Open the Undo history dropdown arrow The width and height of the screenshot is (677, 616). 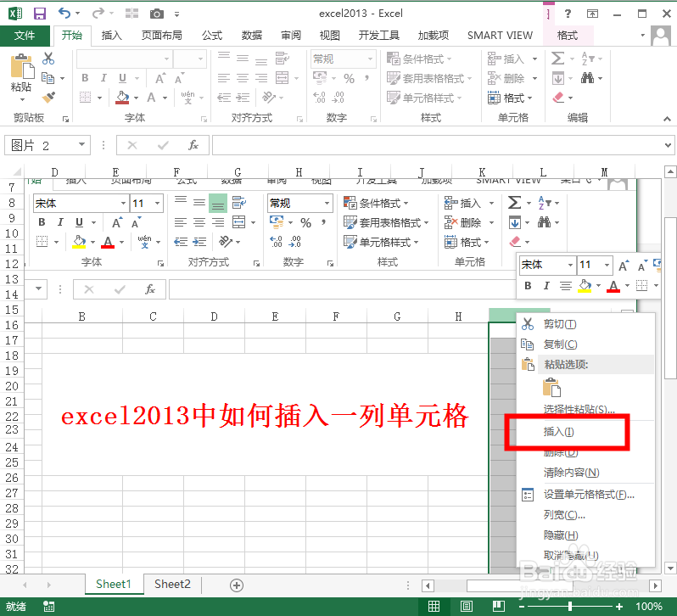tap(78, 14)
